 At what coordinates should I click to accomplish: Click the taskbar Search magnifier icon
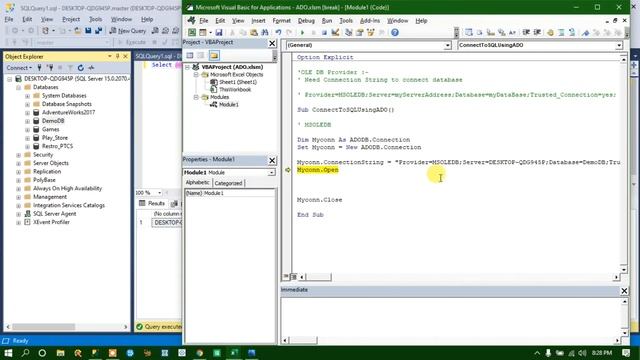25,353
